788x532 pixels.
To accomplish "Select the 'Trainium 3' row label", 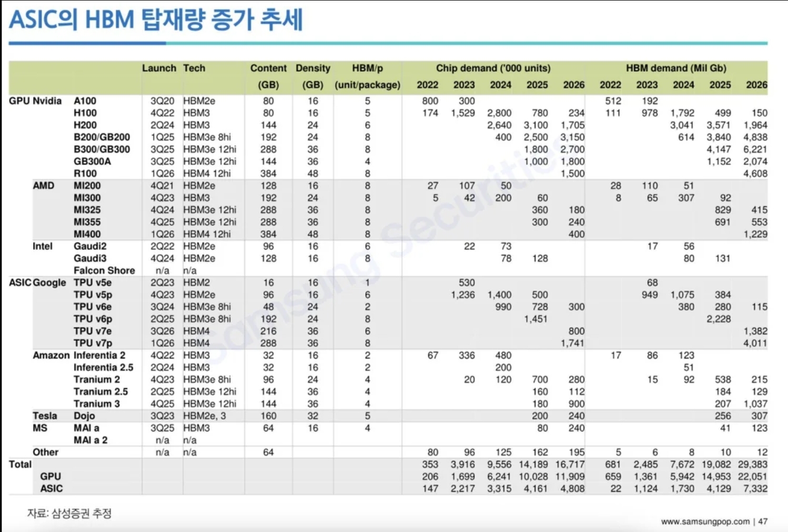I will pyautogui.click(x=97, y=404).
